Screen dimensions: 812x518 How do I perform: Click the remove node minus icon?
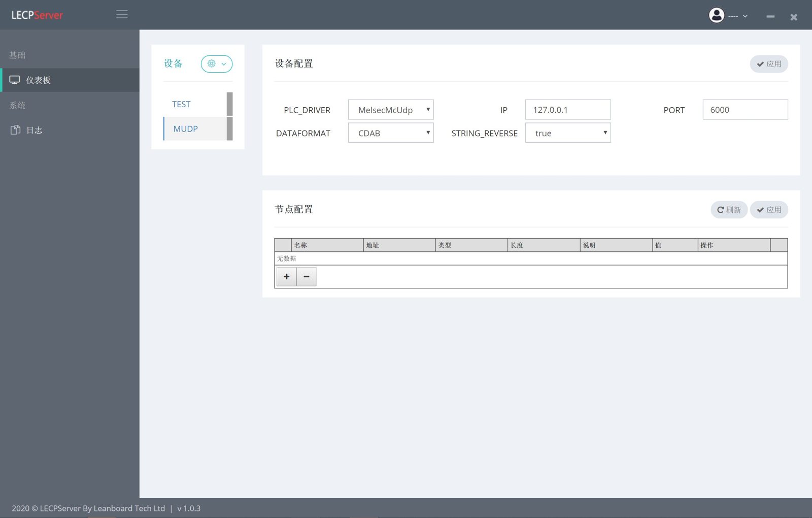tap(307, 277)
